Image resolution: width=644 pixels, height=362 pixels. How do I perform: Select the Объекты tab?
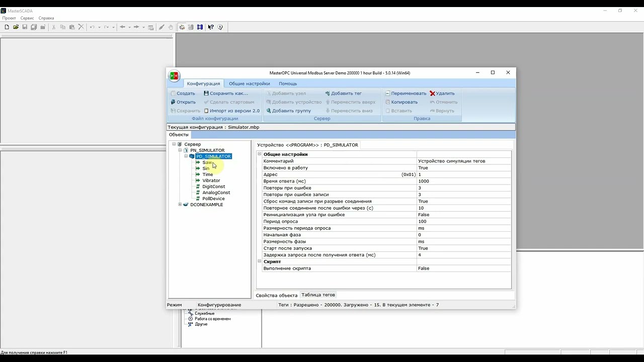pyautogui.click(x=179, y=135)
